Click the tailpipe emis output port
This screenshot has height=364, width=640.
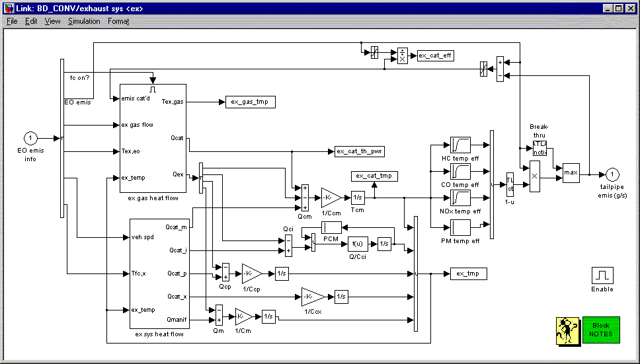[612, 174]
